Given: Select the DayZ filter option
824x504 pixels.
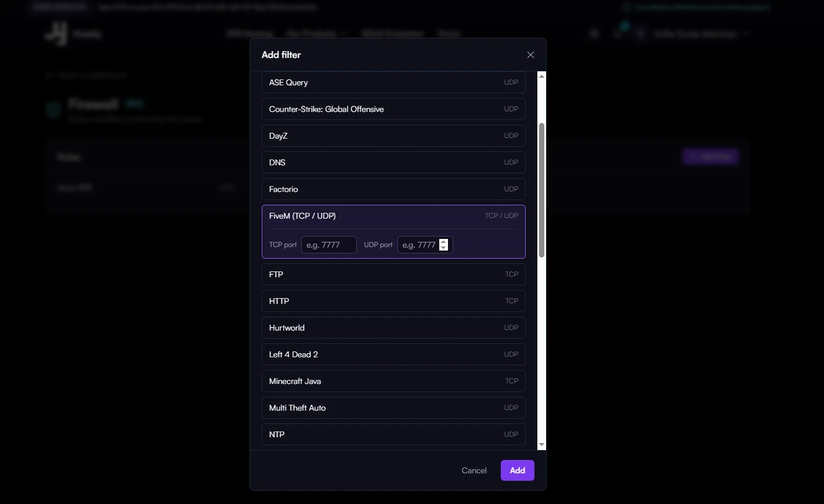Looking at the screenshot, I should click(x=393, y=136).
